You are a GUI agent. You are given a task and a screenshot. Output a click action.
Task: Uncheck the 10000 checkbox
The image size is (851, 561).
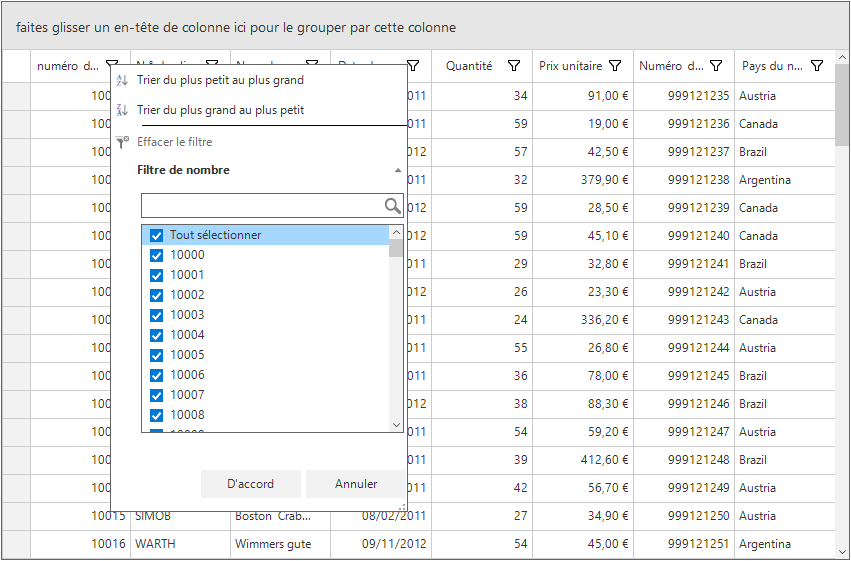[156, 256]
